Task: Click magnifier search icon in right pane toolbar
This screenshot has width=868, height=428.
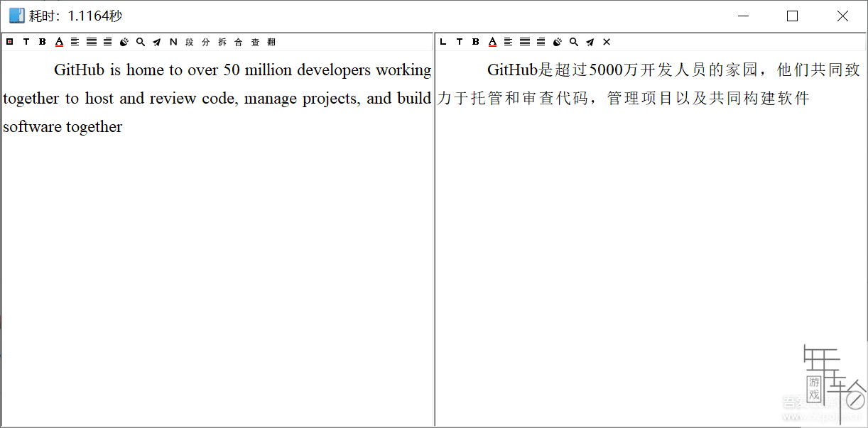Action: pyautogui.click(x=574, y=42)
